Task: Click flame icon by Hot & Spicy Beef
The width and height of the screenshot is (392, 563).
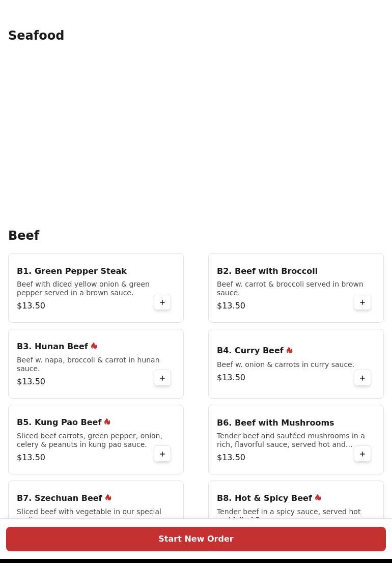Action: tap(318, 498)
